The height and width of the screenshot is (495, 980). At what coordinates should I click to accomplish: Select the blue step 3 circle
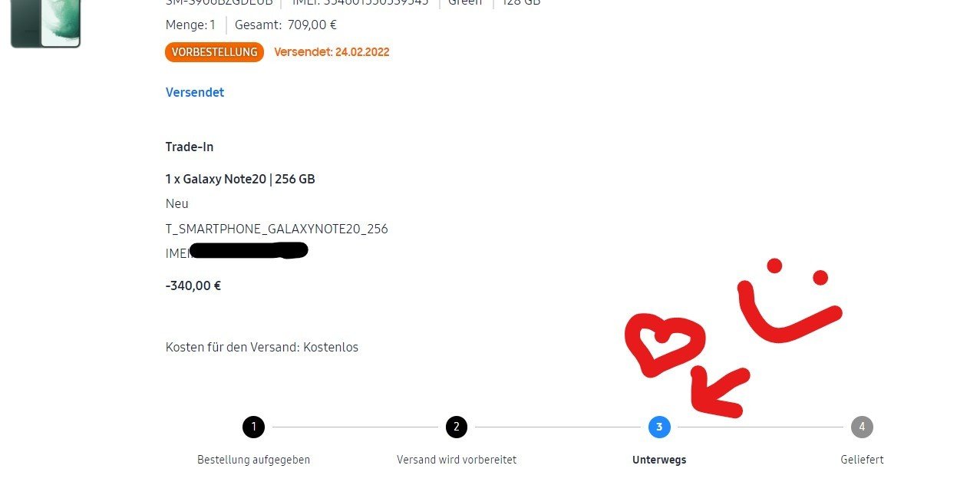(x=659, y=427)
